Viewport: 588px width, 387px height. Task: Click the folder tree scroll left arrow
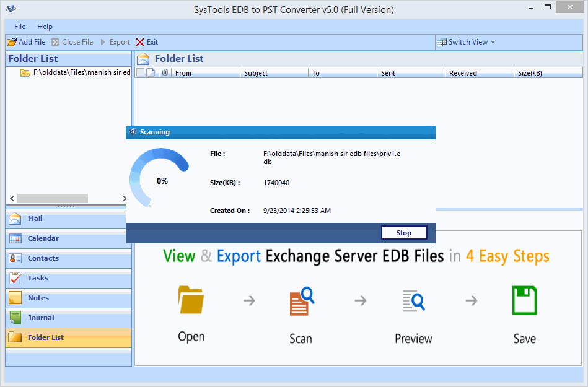(x=12, y=198)
